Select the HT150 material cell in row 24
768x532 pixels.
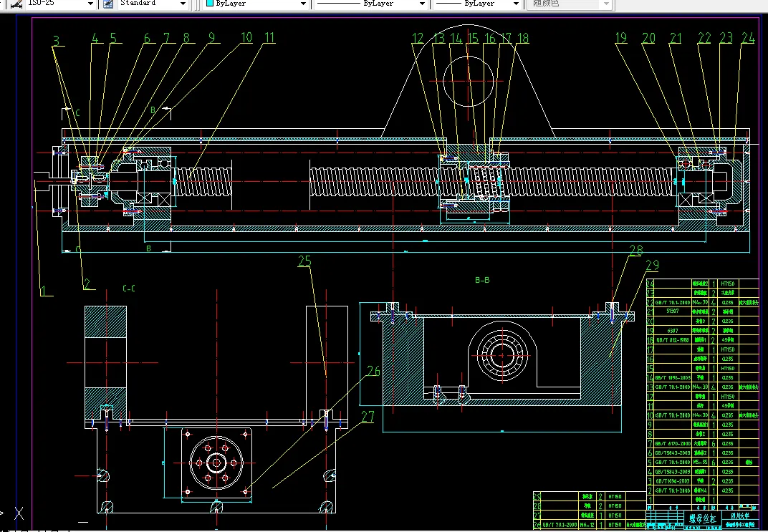(x=727, y=284)
